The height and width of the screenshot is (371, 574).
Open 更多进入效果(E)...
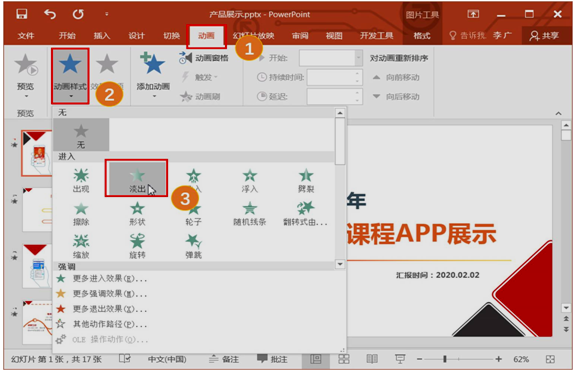(101, 279)
